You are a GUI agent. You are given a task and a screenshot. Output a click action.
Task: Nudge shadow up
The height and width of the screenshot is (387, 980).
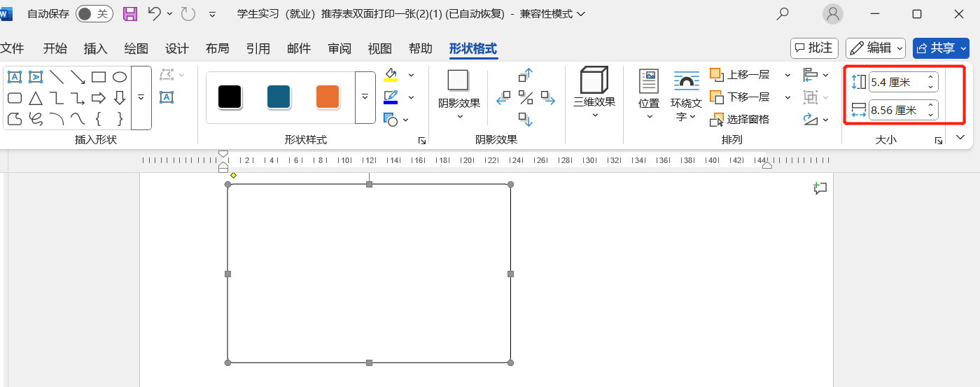coord(526,76)
